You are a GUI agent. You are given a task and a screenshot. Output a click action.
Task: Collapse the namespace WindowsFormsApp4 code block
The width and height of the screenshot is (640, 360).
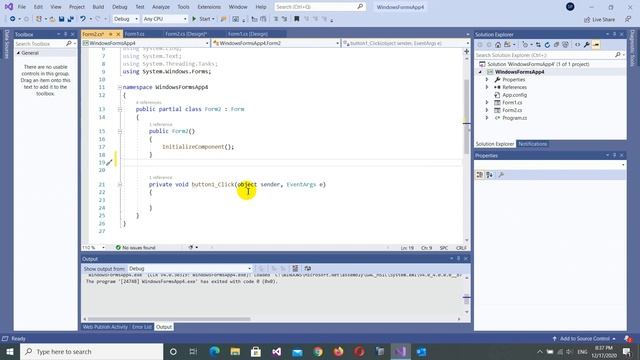[120, 87]
